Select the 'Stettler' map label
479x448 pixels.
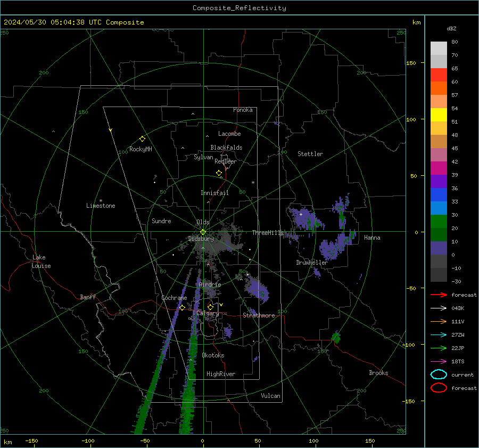click(310, 154)
